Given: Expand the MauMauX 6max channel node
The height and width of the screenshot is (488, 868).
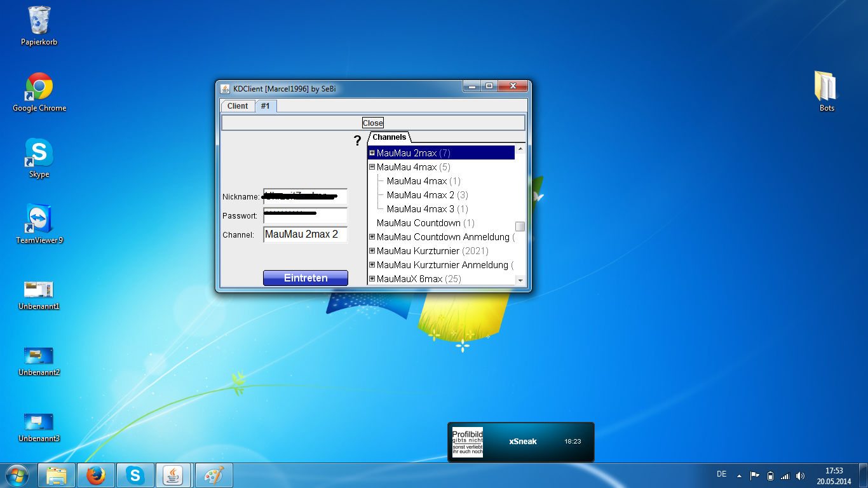Looking at the screenshot, I should pyautogui.click(x=372, y=279).
